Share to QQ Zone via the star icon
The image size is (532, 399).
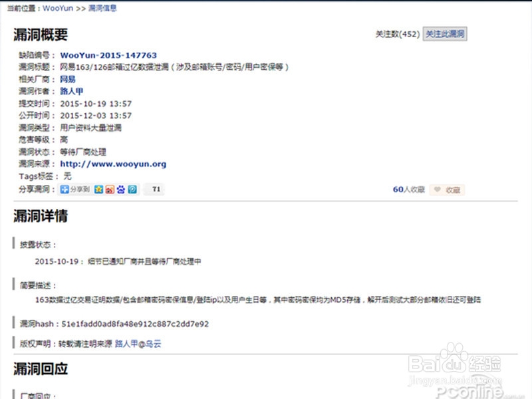(x=98, y=190)
